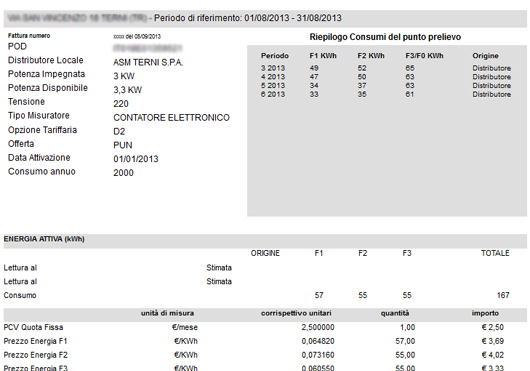Click the 6 2013 period row
Viewport: 530px width, 371px height.
[x=386, y=94]
